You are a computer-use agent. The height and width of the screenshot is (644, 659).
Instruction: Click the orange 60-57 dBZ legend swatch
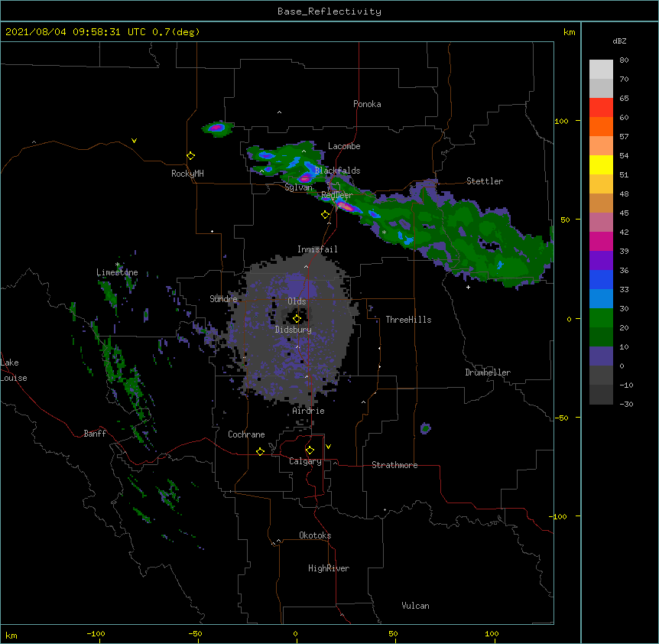coord(601,126)
